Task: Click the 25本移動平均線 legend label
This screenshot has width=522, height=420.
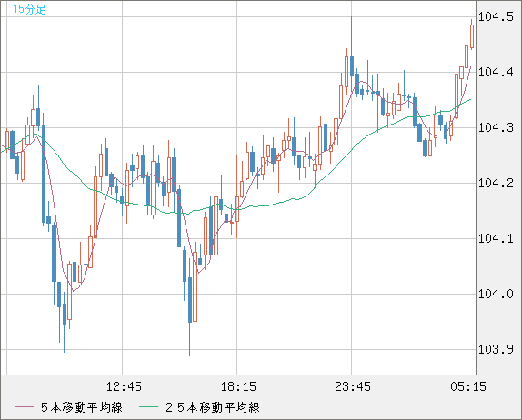Action: 213,407
